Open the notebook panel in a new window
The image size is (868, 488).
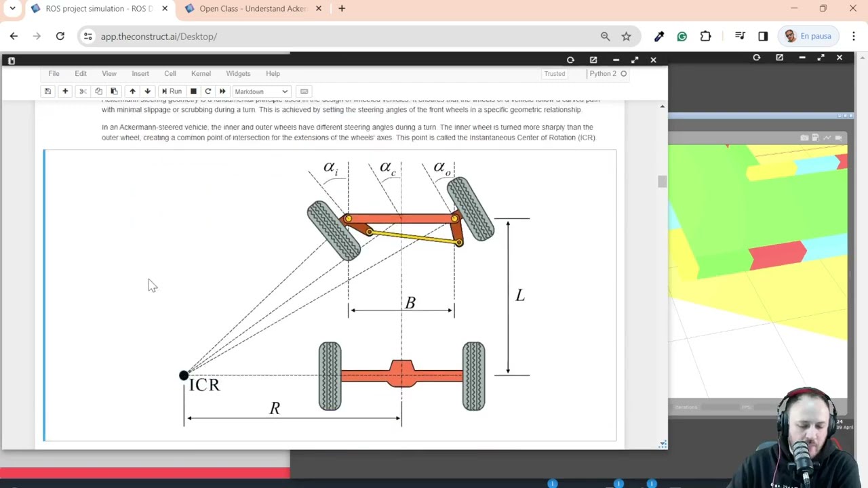tap(593, 60)
